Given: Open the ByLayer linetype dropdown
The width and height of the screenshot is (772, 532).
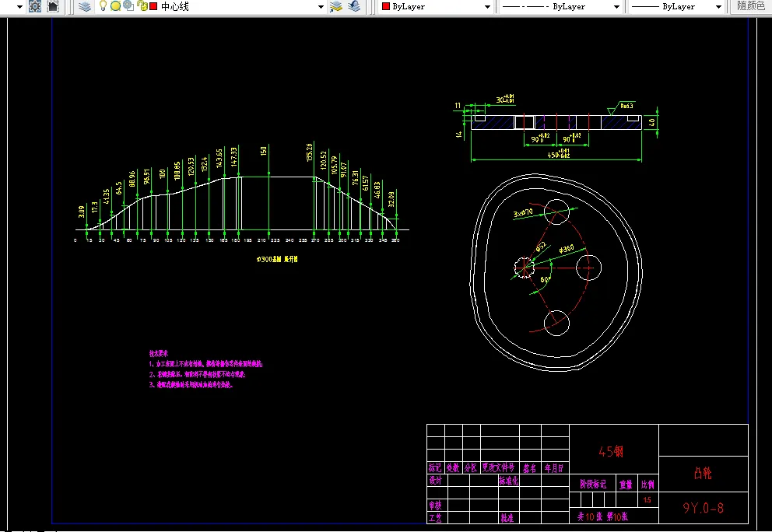Looking at the screenshot, I should (x=616, y=7).
